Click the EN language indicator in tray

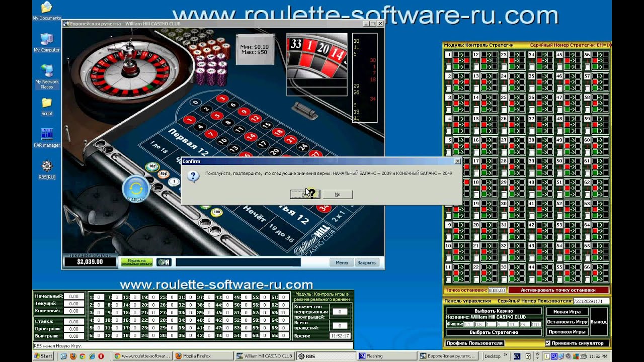517,356
